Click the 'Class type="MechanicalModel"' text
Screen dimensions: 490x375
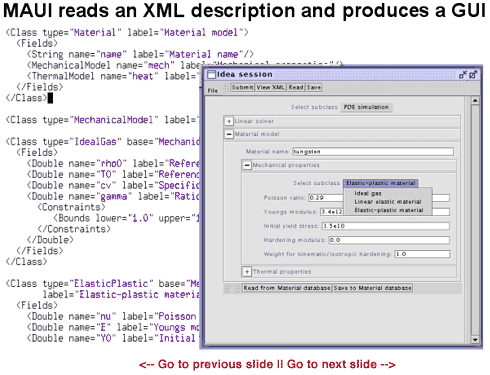tap(85, 120)
